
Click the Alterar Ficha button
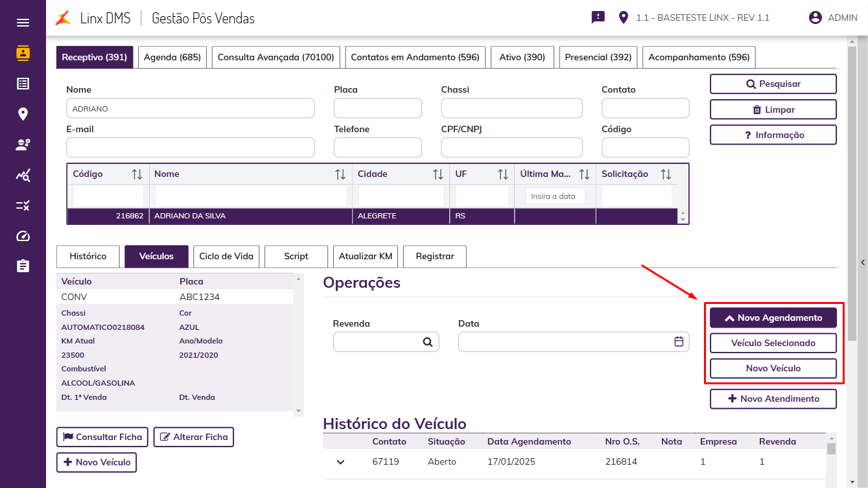(194, 437)
